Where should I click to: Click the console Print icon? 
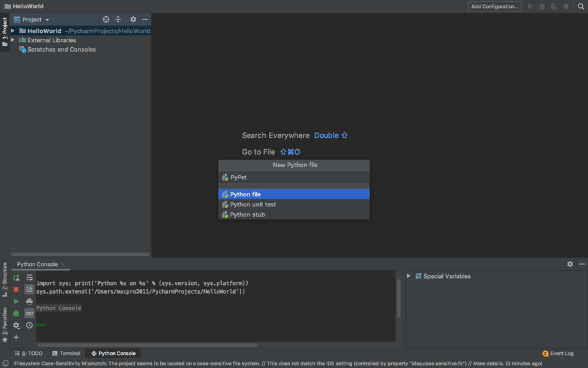click(30, 301)
